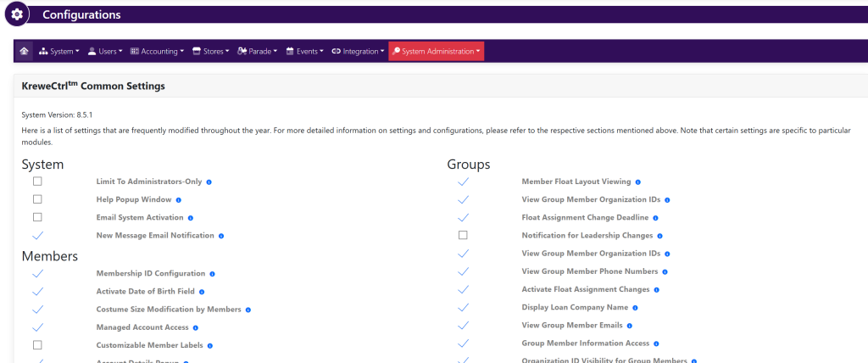Click the Configurations gear icon
The image size is (868, 363).
17,14
